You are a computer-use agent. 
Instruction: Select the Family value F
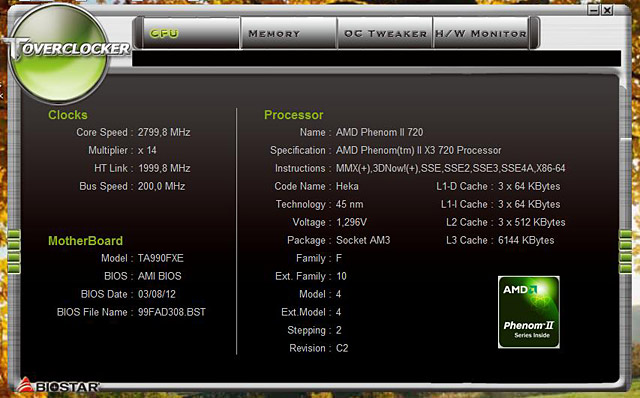pos(339,258)
